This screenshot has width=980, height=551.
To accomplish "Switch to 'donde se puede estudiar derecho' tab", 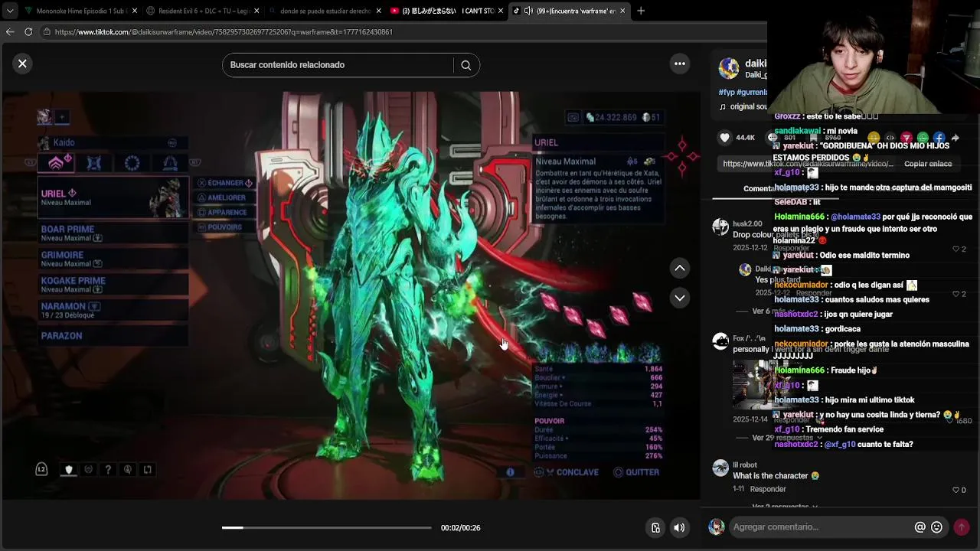I will click(323, 11).
